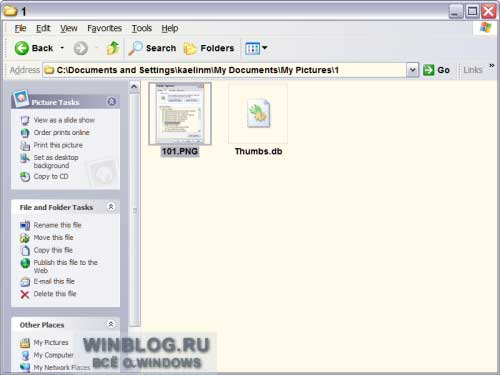
Task: Open the File menu
Action: coord(20,28)
